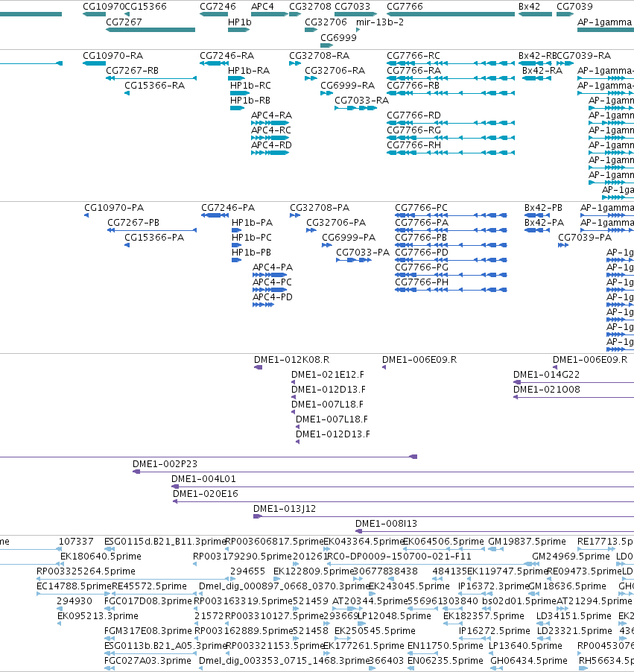Click EST GM19837.5prime

click(x=527, y=542)
